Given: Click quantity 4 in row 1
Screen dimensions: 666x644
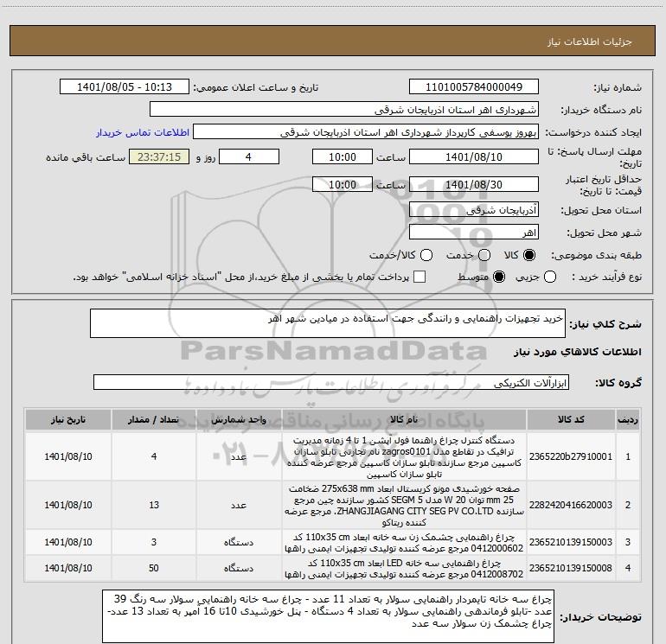Looking at the screenshot, I should pyautogui.click(x=154, y=456).
